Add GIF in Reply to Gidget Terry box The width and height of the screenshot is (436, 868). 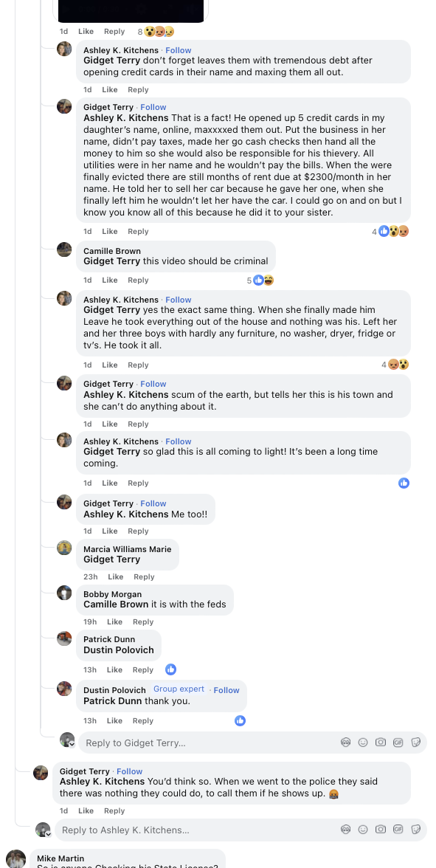(x=398, y=743)
